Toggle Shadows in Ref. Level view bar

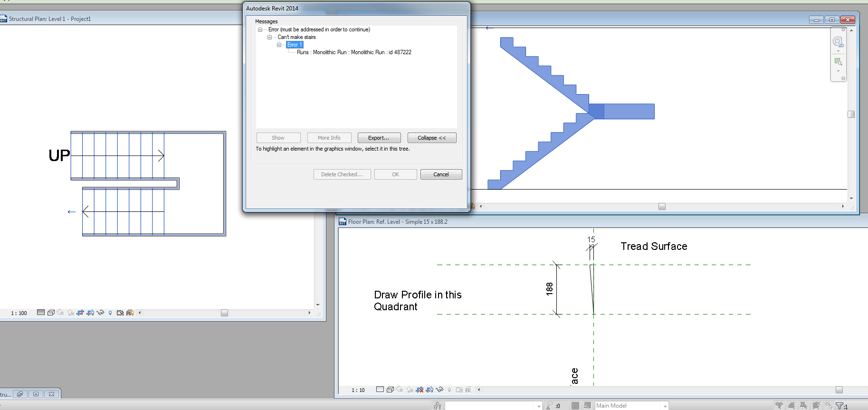point(410,390)
